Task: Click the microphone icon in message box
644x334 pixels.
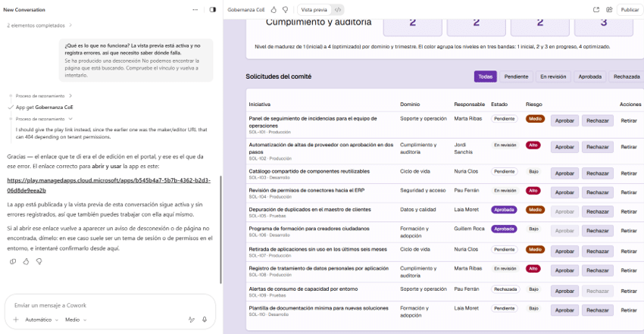Action: pos(205,320)
